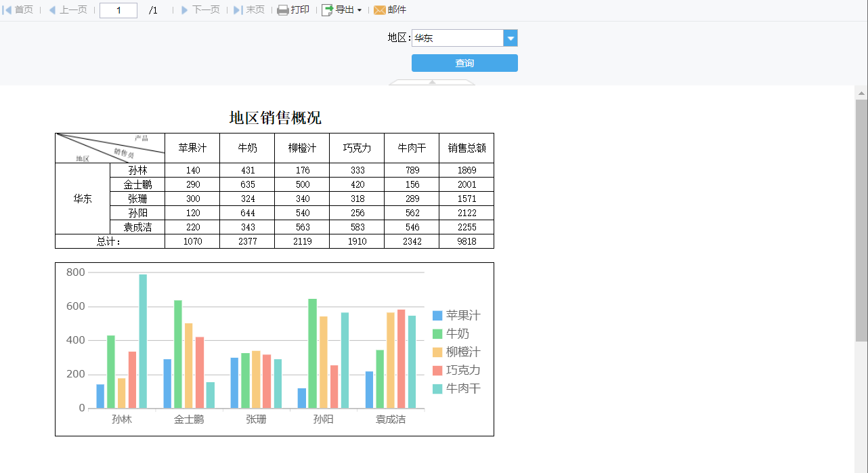Image resolution: width=868 pixels, height=473 pixels.
Task: Click the diagonal header cell 产品/销售员/地区
Action: pyautogui.click(x=110, y=148)
